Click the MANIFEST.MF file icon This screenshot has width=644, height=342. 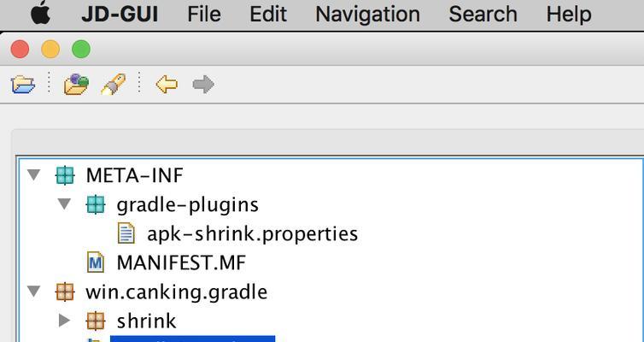96,262
